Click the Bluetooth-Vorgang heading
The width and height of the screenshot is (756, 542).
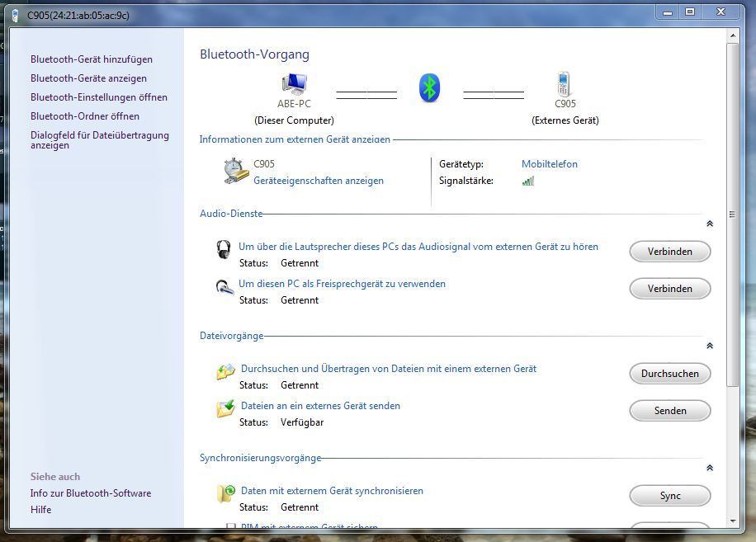click(254, 54)
